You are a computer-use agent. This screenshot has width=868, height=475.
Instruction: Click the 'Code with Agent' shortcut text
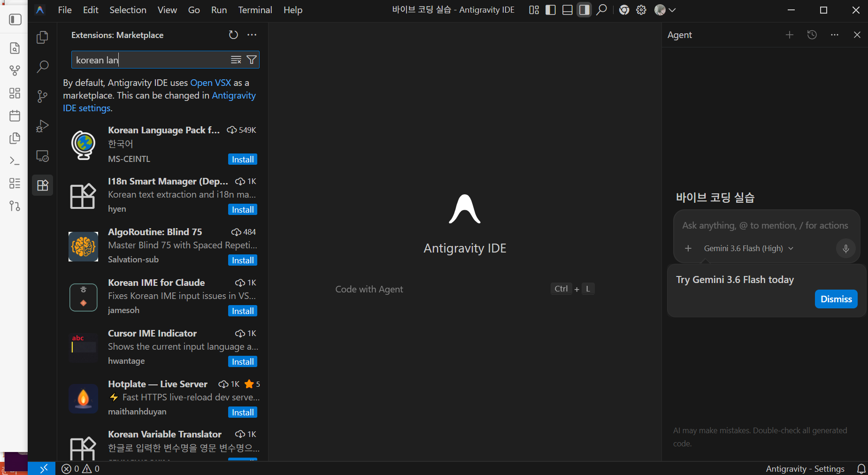pos(369,289)
